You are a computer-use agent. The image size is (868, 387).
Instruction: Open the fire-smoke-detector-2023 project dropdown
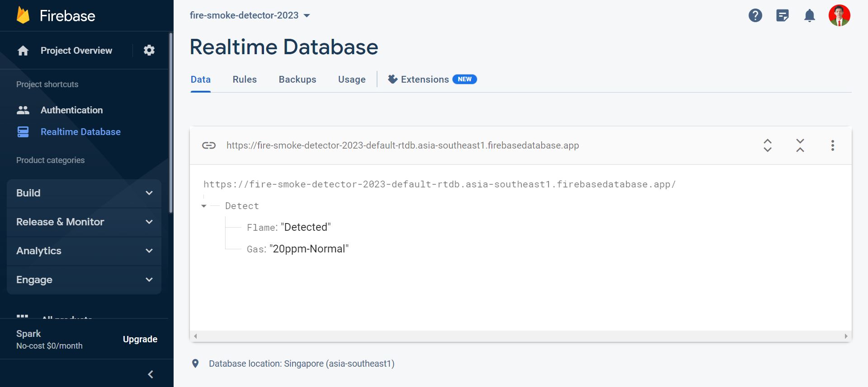click(250, 15)
